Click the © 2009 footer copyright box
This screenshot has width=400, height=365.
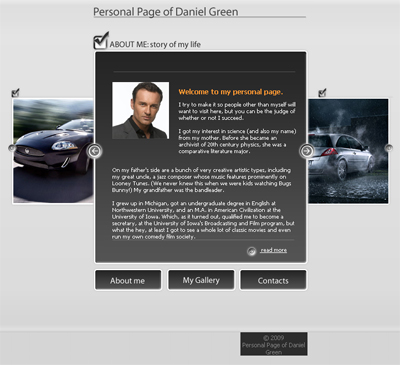click(x=274, y=344)
